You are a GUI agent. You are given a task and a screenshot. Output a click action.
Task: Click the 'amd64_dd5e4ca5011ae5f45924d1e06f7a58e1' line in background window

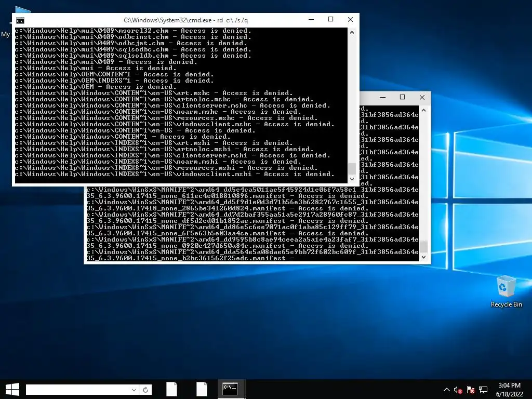252,190
